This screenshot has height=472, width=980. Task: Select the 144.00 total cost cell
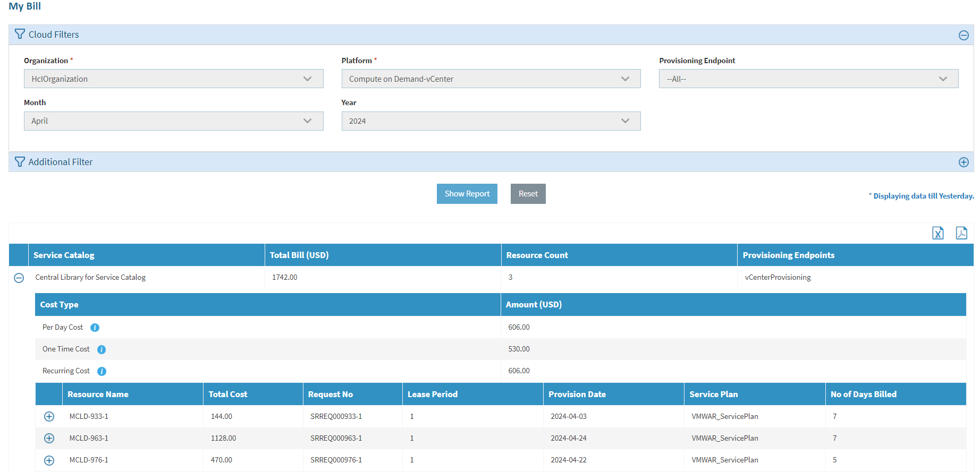[x=221, y=417]
